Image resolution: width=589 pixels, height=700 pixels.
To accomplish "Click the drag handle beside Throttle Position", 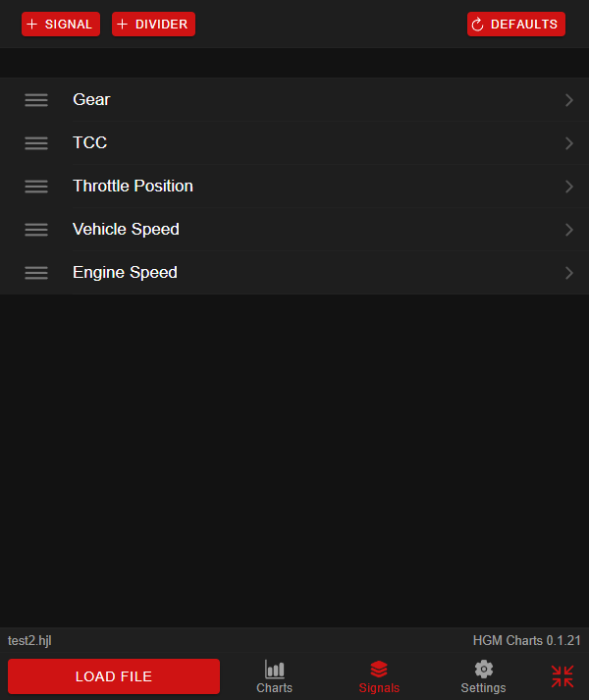I will click(x=36, y=187).
